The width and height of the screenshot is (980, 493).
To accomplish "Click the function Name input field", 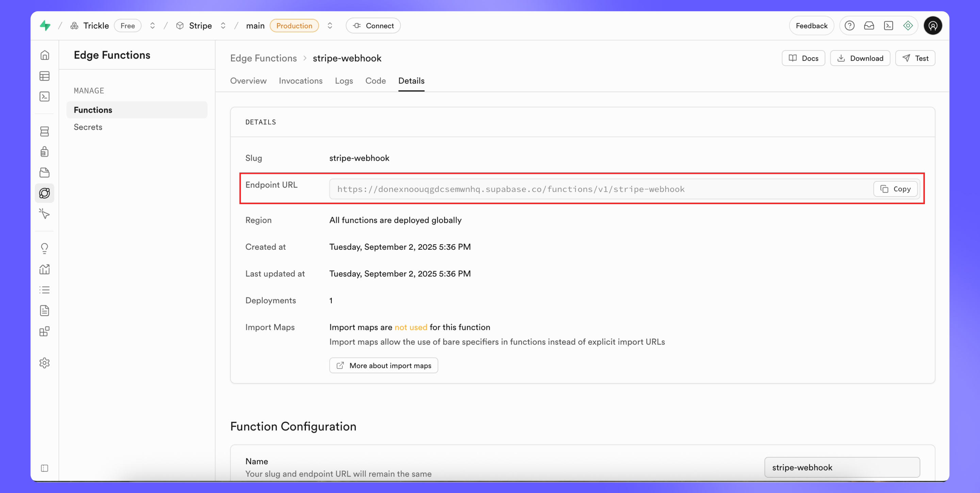I will [842, 467].
